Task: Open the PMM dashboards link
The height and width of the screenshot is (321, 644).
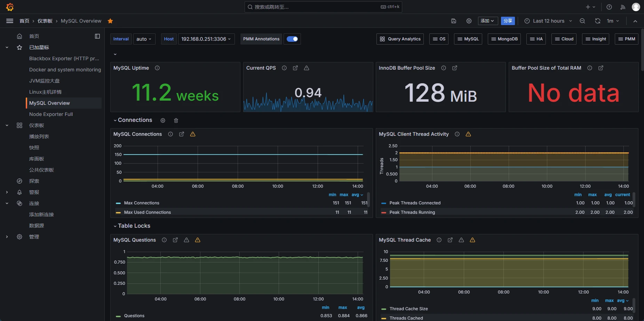Action: coord(626,39)
